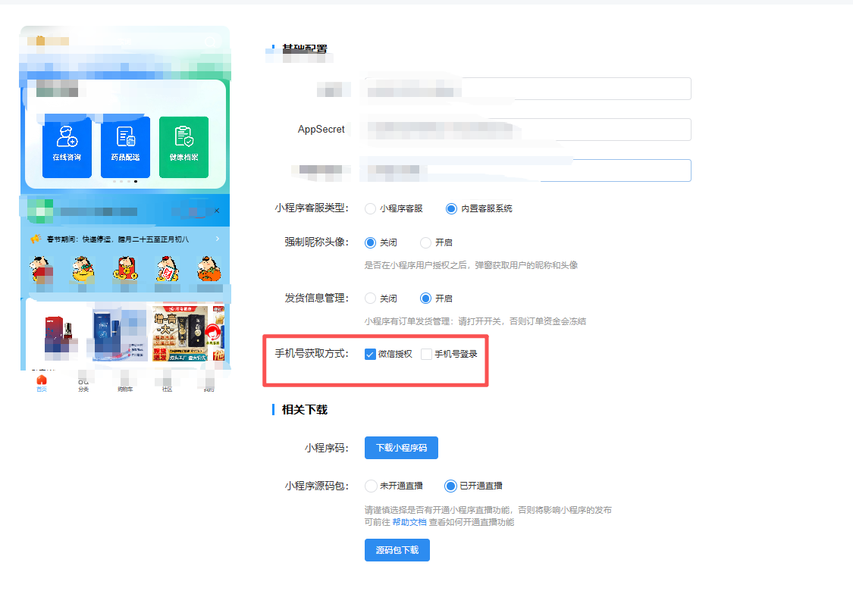This screenshot has width=853, height=616.
Task: Uncheck the 微信授权 checkbox
Action: pos(371,354)
